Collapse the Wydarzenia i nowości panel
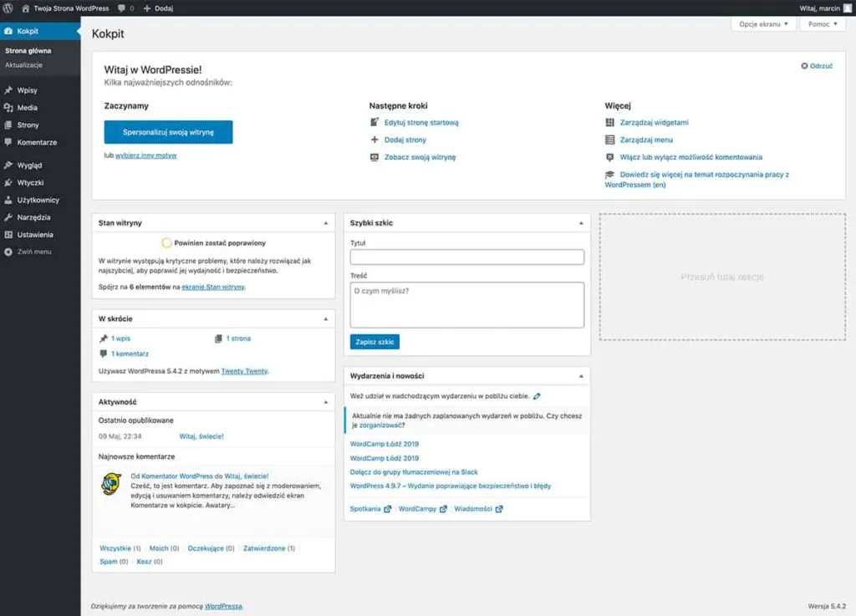This screenshot has height=616, width=856. coord(581,375)
